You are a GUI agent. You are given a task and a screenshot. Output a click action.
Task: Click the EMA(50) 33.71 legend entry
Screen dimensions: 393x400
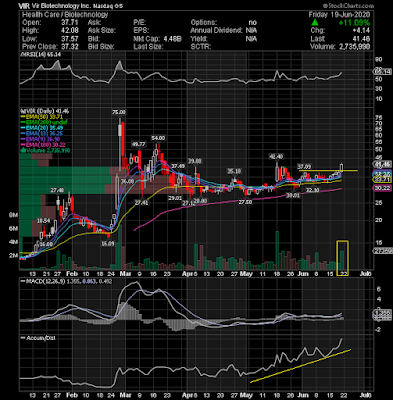41,117
